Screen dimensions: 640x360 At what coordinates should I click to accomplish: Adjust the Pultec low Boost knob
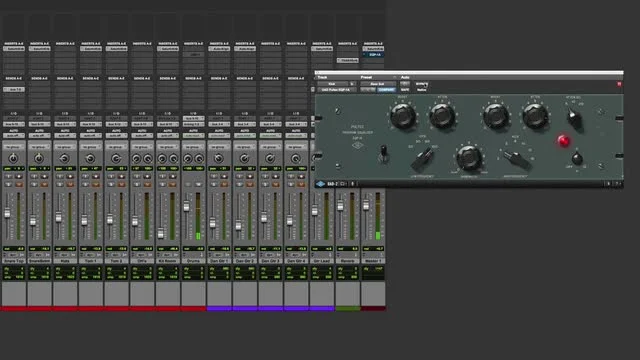coord(403,116)
